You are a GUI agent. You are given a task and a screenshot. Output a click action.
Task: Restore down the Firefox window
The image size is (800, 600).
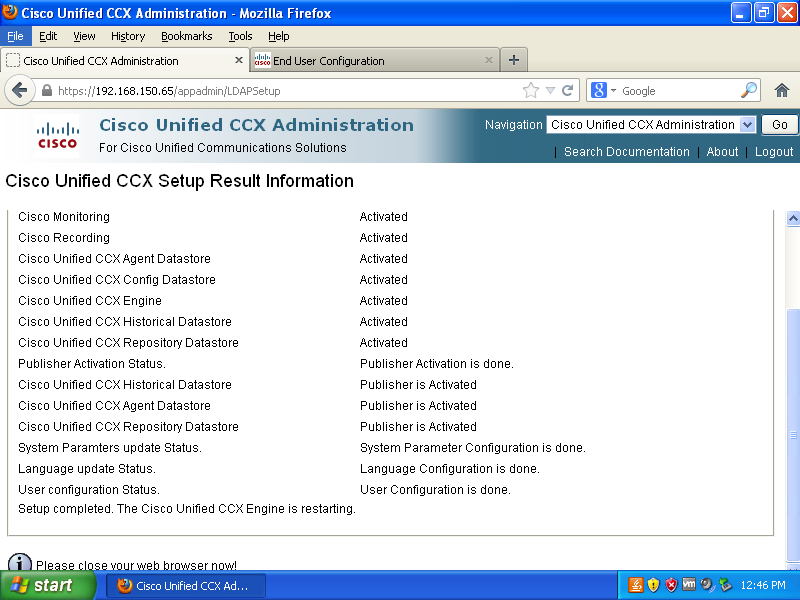(764, 13)
